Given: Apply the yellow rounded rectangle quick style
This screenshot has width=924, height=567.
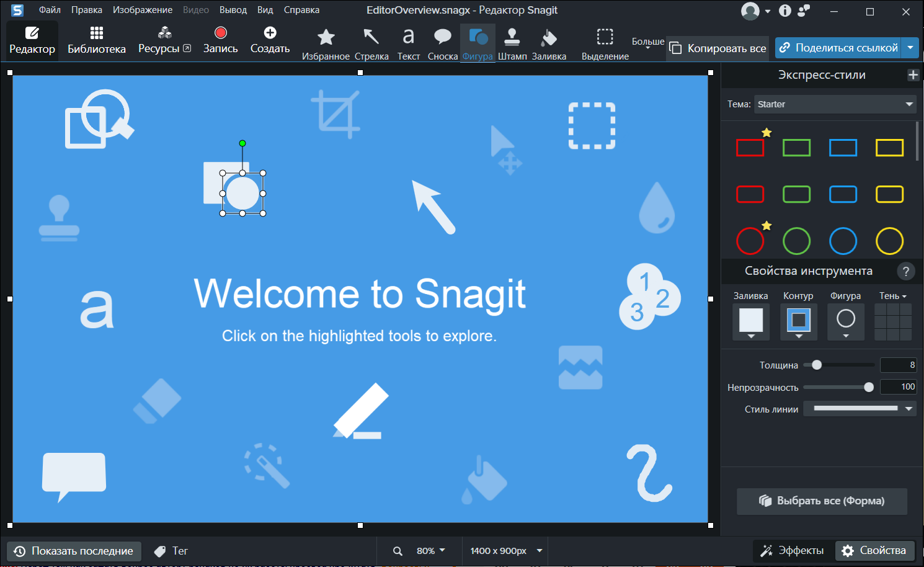Looking at the screenshot, I should (x=890, y=194).
